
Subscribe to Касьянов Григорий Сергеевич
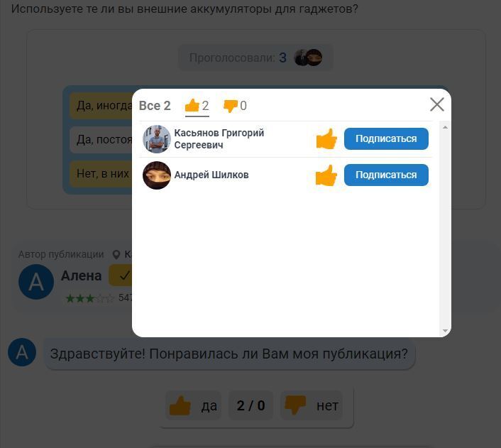(x=386, y=138)
